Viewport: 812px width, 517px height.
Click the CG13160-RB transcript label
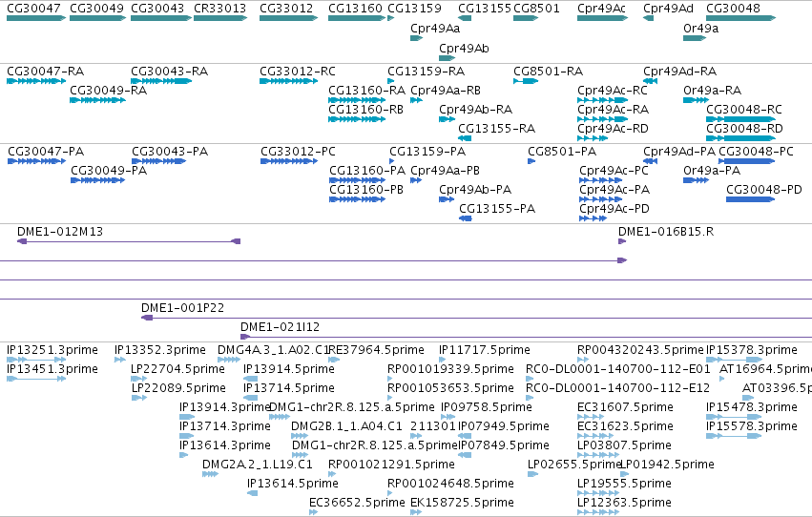pos(366,109)
